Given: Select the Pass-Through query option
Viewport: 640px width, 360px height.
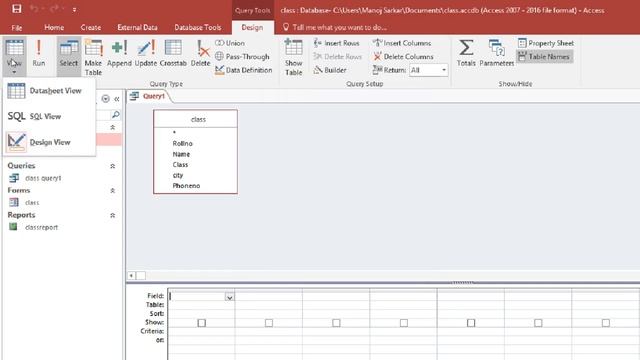Looking at the screenshot, I should coord(242,56).
